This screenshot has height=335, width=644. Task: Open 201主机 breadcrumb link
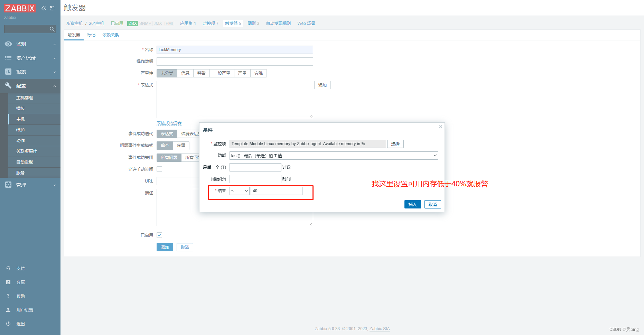click(x=96, y=24)
